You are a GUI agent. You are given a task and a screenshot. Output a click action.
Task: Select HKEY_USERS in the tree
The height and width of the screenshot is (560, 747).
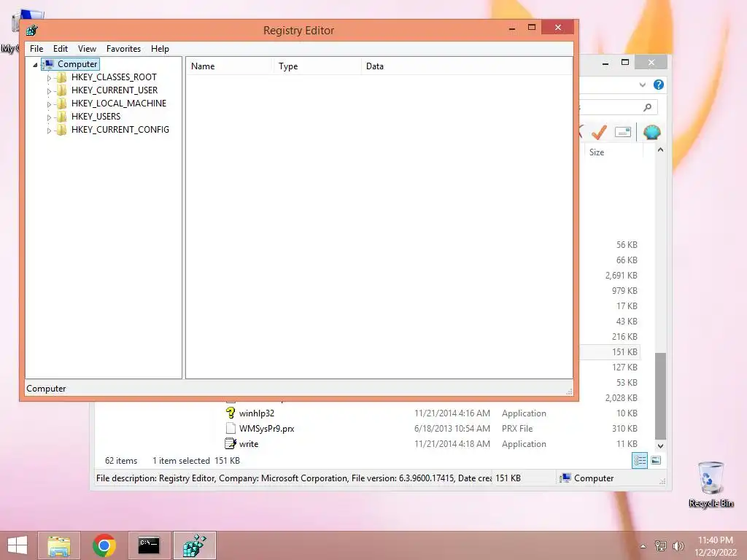pyautogui.click(x=96, y=116)
